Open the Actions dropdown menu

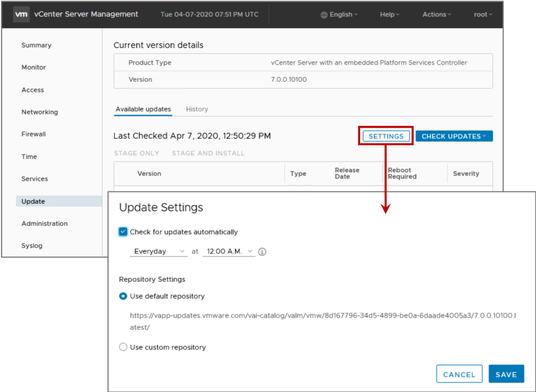pyautogui.click(x=437, y=15)
